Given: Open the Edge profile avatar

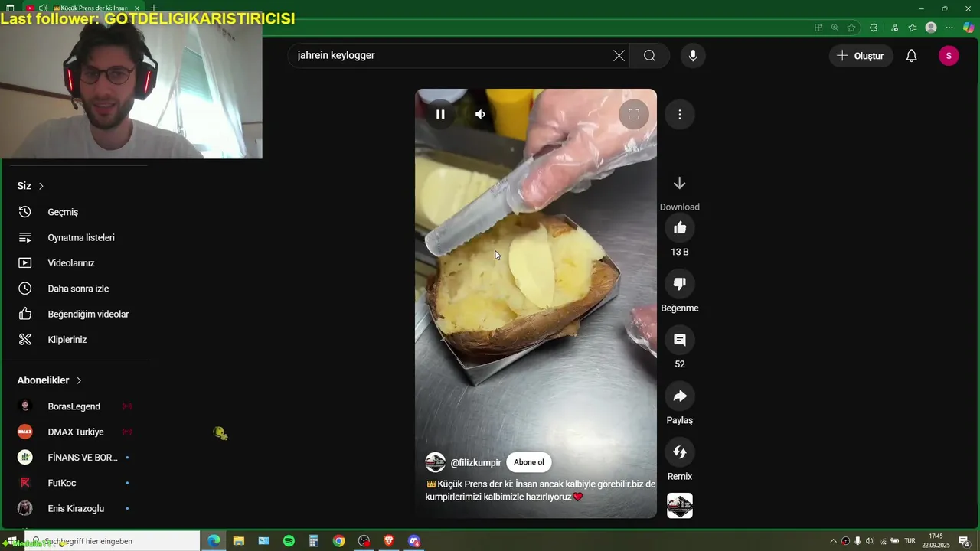Looking at the screenshot, I should coord(931,28).
